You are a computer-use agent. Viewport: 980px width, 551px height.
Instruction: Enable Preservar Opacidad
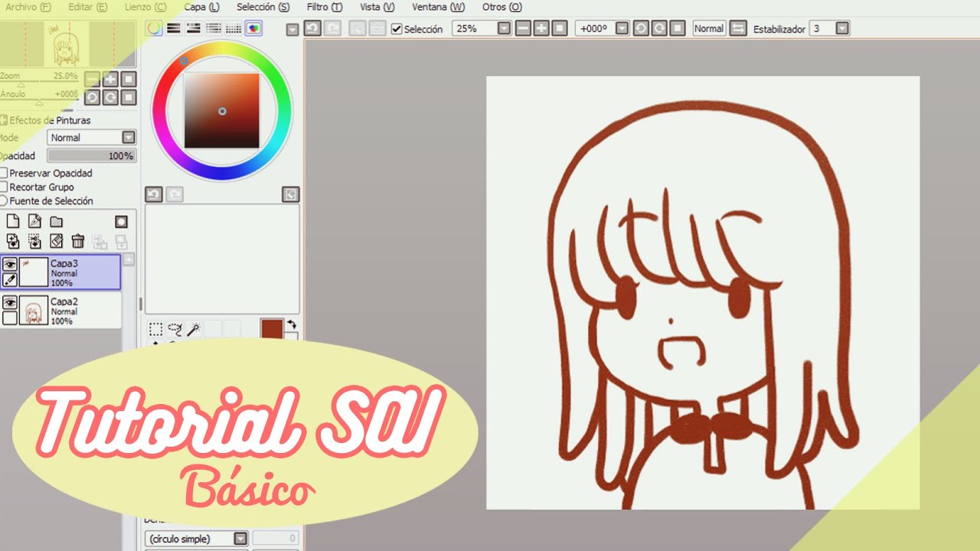(5, 173)
